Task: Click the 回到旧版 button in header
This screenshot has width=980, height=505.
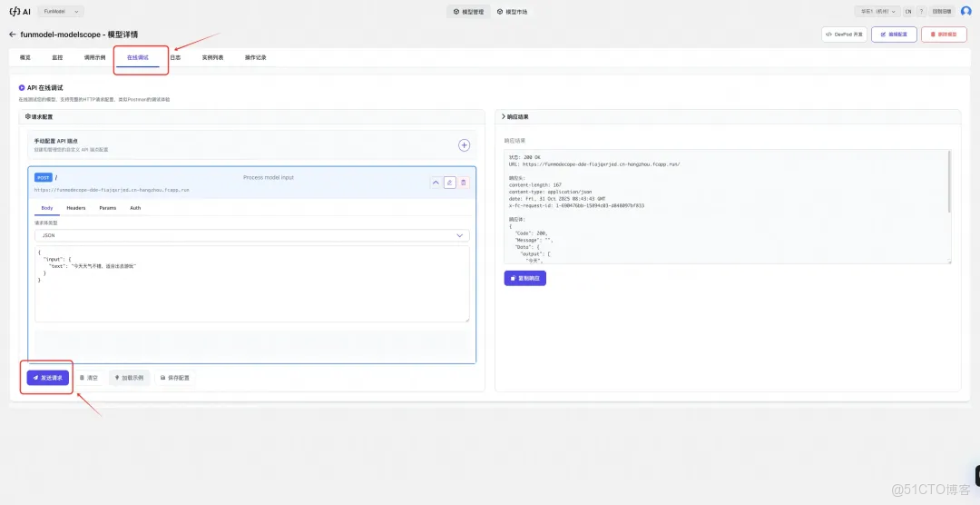Action: pyautogui.click(x=943, y=11)
